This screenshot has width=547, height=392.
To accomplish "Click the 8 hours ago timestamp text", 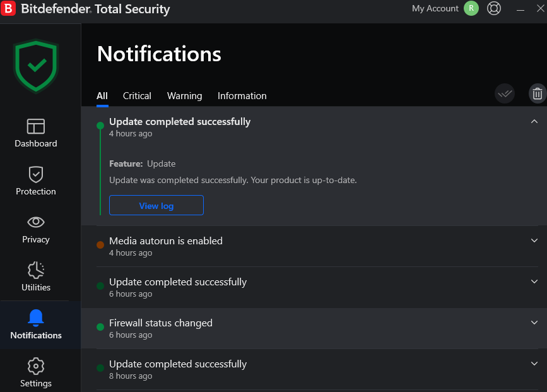I will [x=131, y=376].
